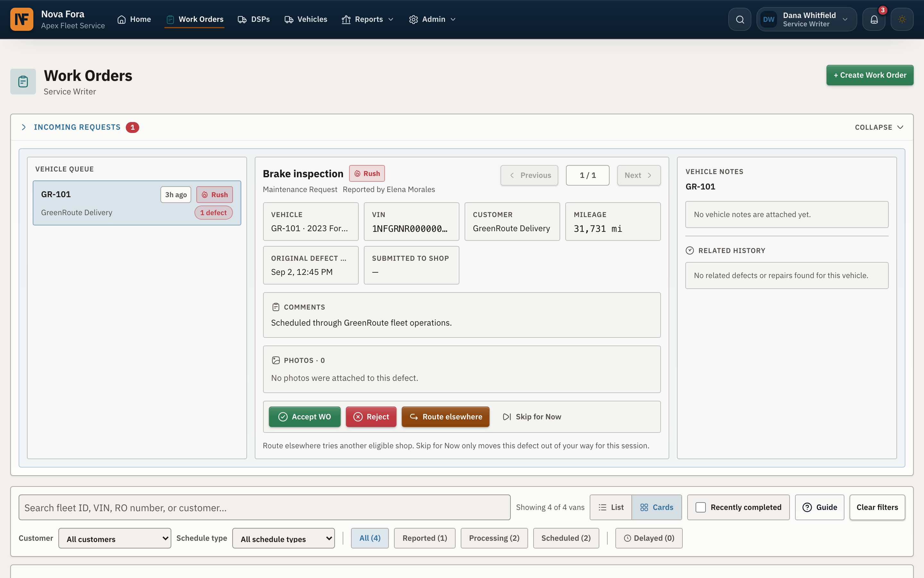Click Create Work Order button
The image size is (924, 578).
870,75
